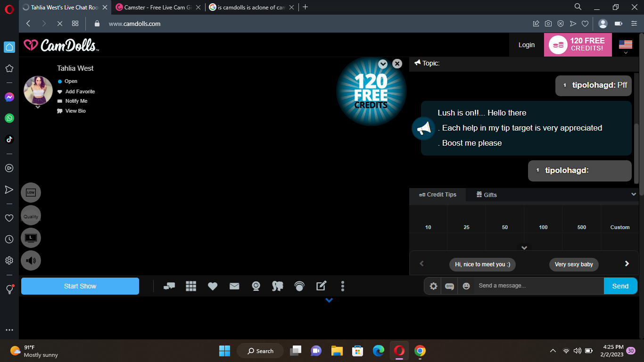Open Chrome from the taskbar
644x362 pixels.
[420, 351]
